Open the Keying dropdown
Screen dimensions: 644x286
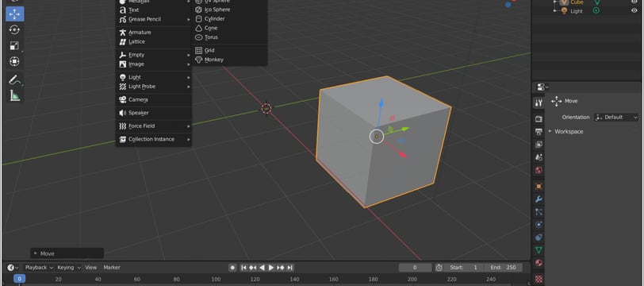point(69,268)
